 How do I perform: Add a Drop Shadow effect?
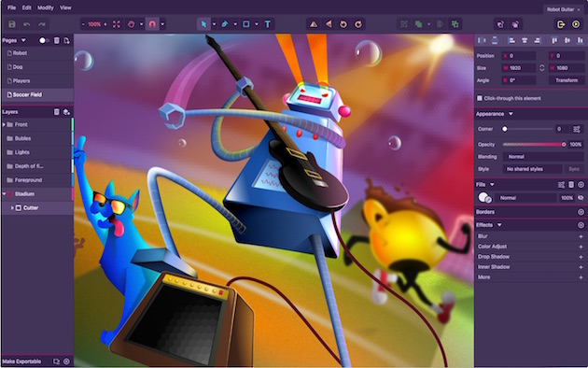[x=581, y=257]
